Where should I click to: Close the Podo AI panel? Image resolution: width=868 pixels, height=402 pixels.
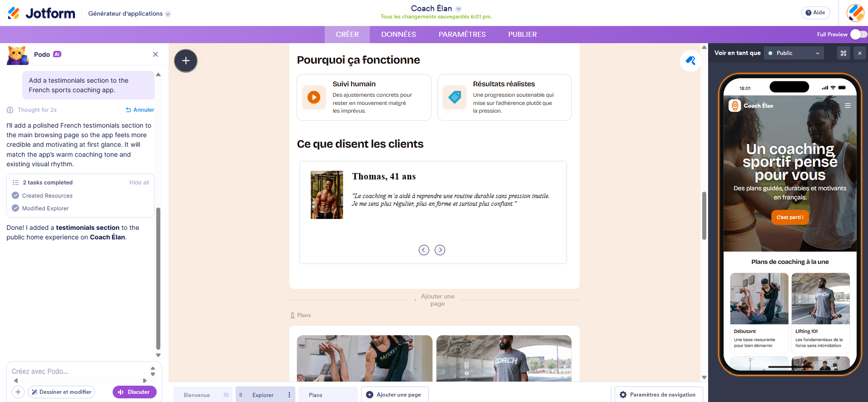155,55
